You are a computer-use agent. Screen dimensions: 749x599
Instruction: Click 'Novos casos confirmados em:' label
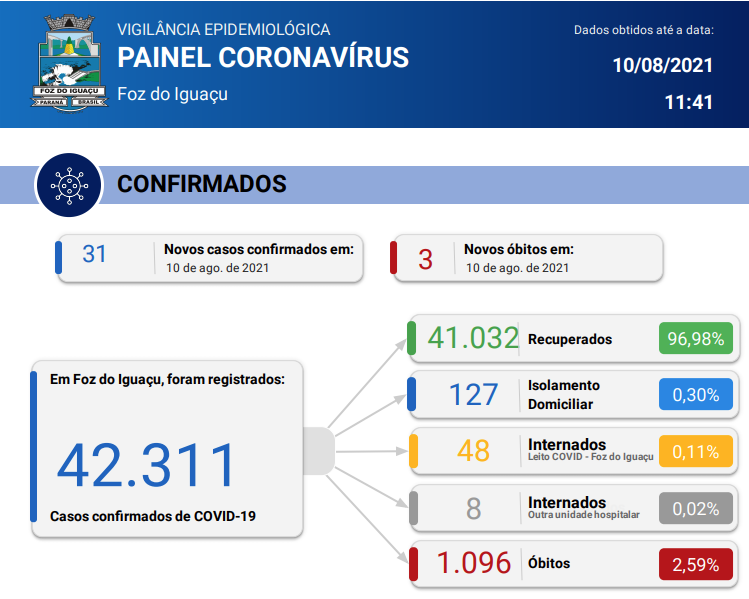pos(259,249)
